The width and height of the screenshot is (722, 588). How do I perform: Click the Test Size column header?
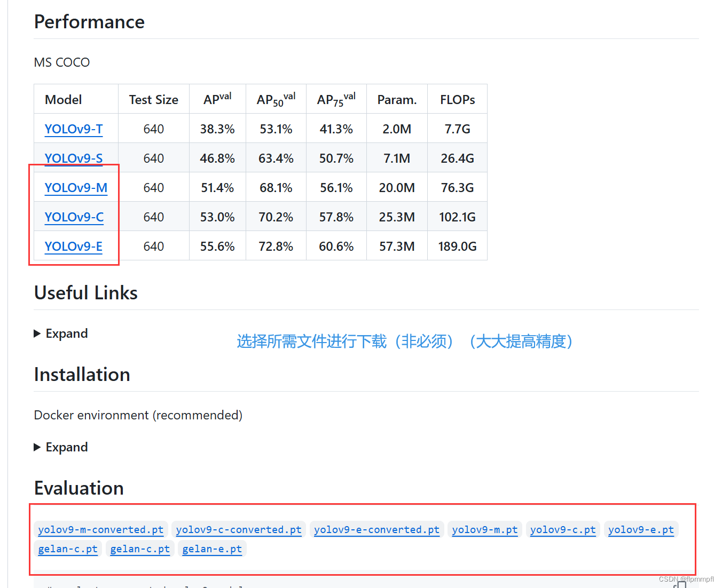pos(154,100)
